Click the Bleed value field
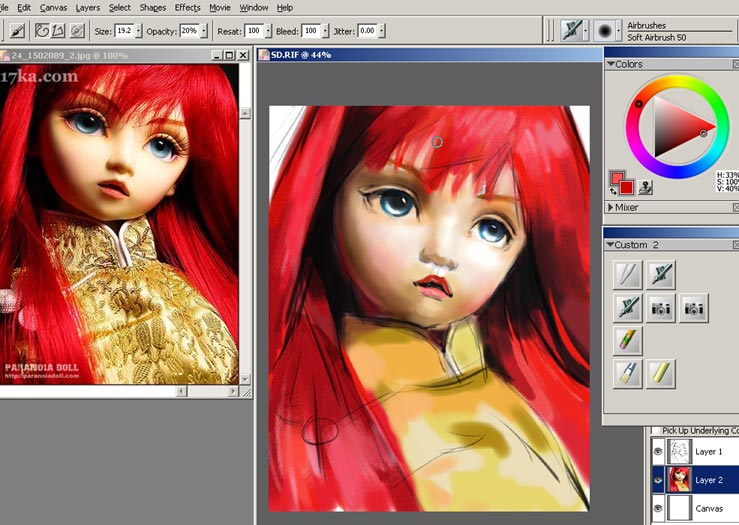 (311, 31)
